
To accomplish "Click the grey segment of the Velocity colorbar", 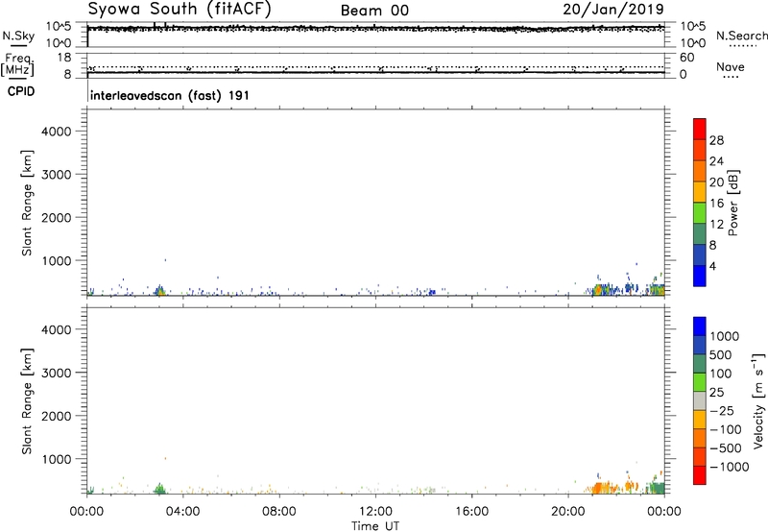I will point(700,401).
